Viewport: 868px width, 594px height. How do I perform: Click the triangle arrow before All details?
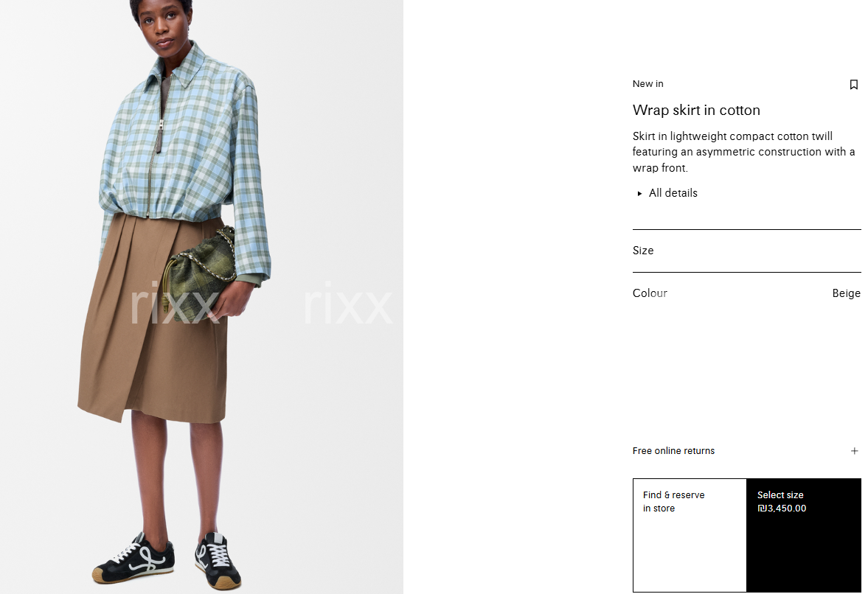pyautogui.click(x=639, y=194)
